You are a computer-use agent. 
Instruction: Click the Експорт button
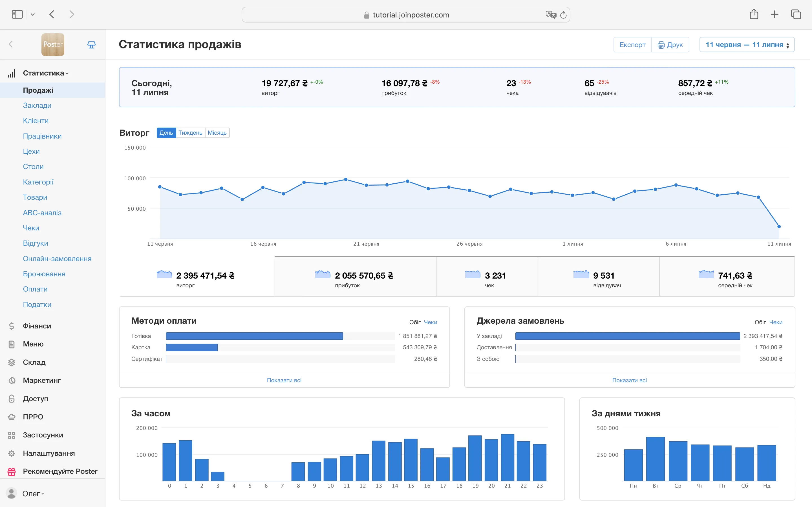coord(632,44)
